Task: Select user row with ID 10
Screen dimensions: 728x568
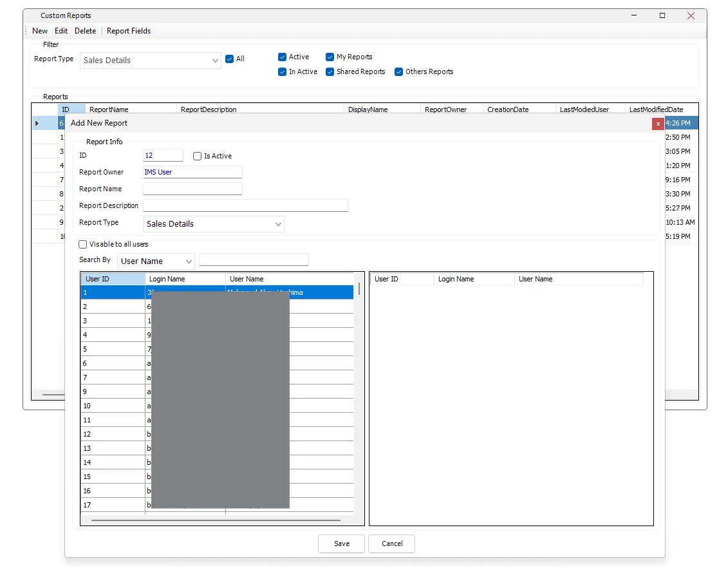Action: [x=218, y=406]
